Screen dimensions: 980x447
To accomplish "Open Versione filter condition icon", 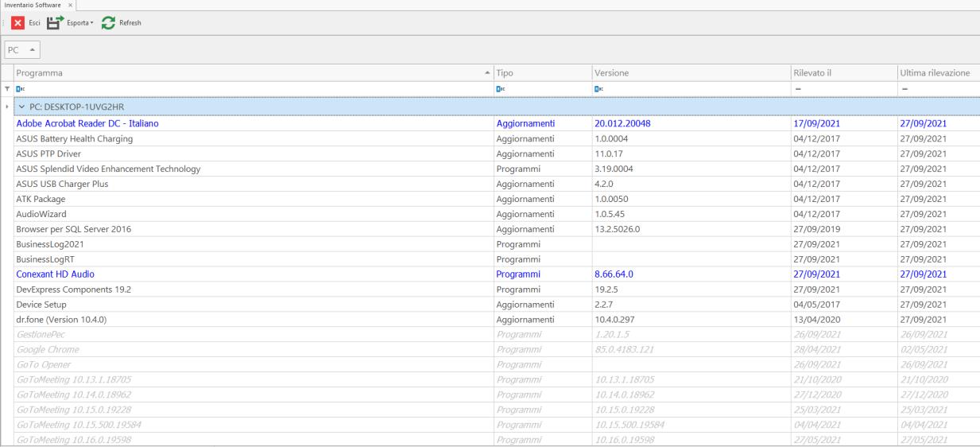I will click(598, 89).
